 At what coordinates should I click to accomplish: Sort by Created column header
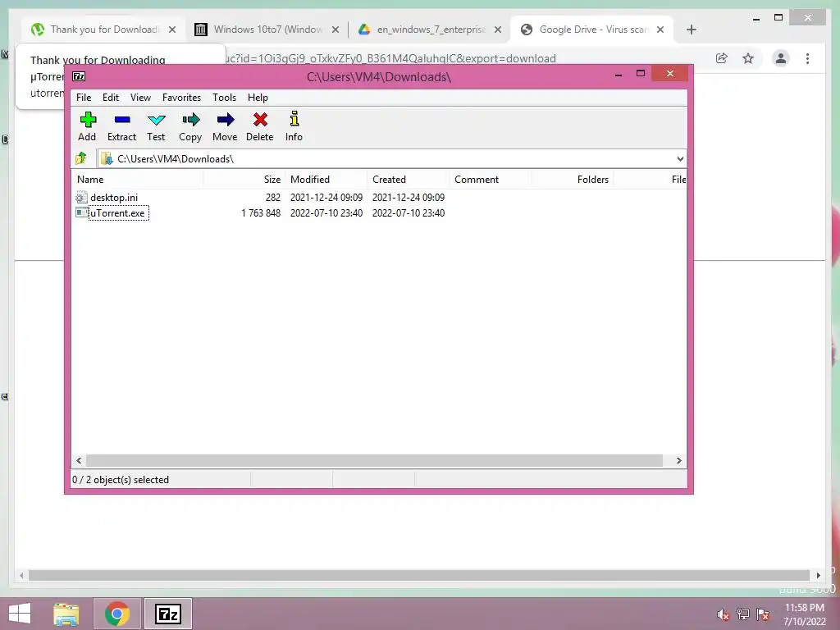[x=409, y=180]
